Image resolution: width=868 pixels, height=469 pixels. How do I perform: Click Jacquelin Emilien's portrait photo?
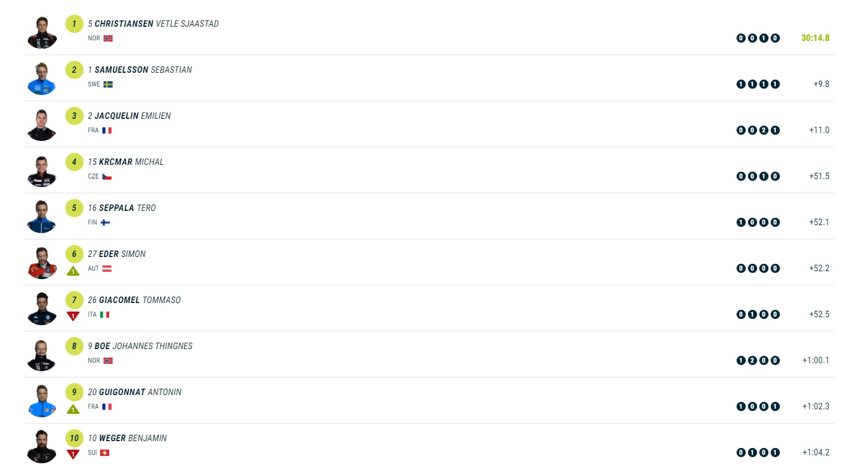(42, 124)
